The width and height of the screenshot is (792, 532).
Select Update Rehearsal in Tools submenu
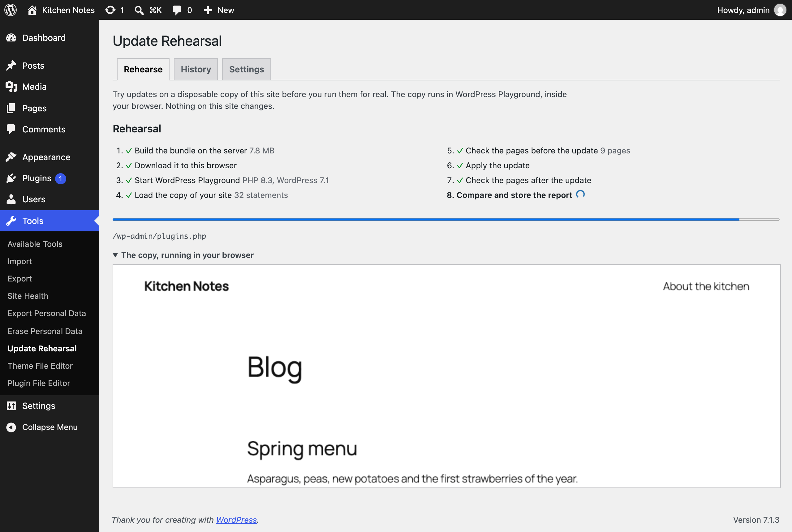tap(42, 349)
